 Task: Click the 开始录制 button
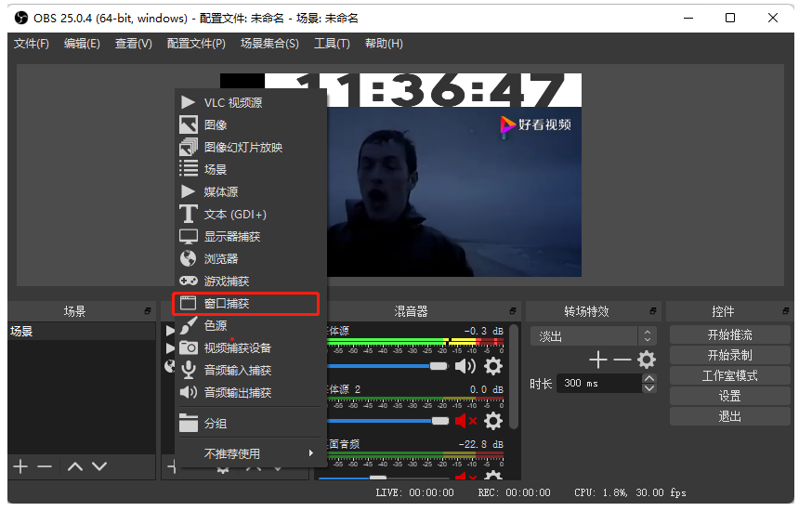pyautogui.click(x=729, y=355)
